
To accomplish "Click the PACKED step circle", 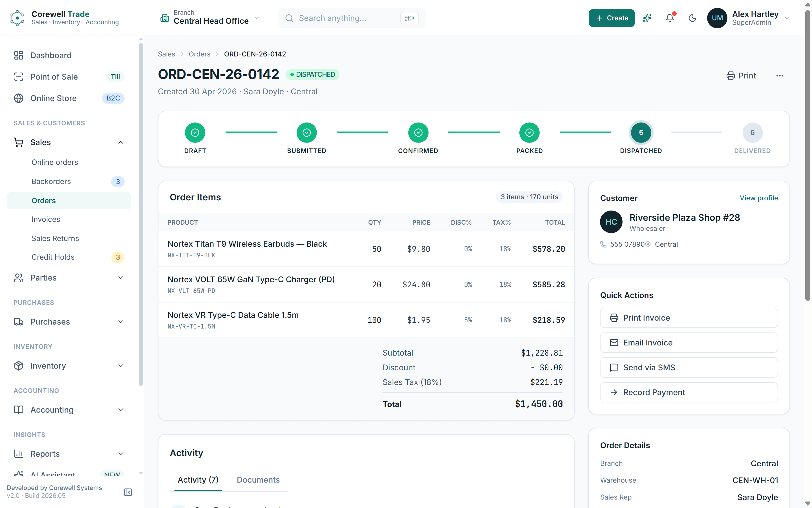I will [x=529, y=133].
